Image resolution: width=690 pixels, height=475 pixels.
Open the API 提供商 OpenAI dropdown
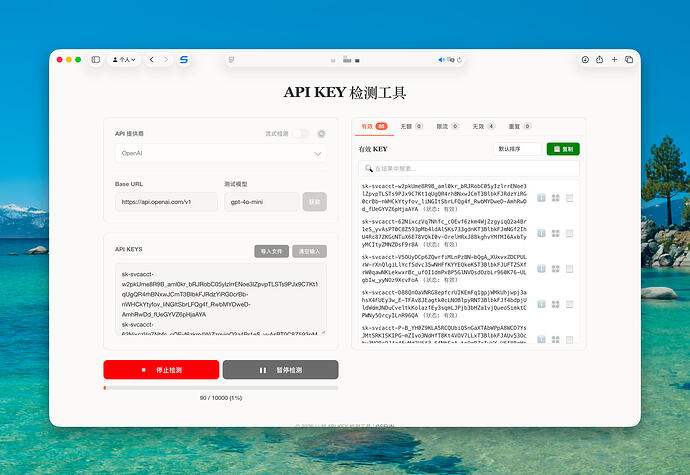click(220, 153)
